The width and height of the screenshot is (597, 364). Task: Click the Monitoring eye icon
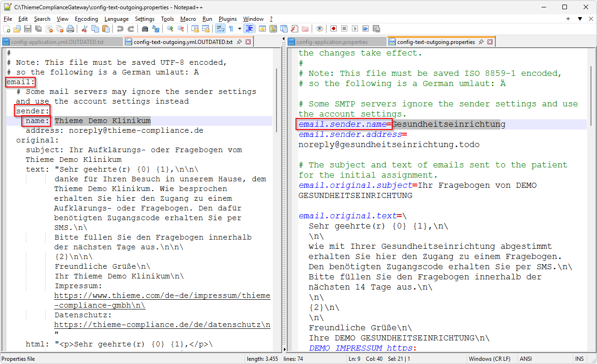[320, 29]
